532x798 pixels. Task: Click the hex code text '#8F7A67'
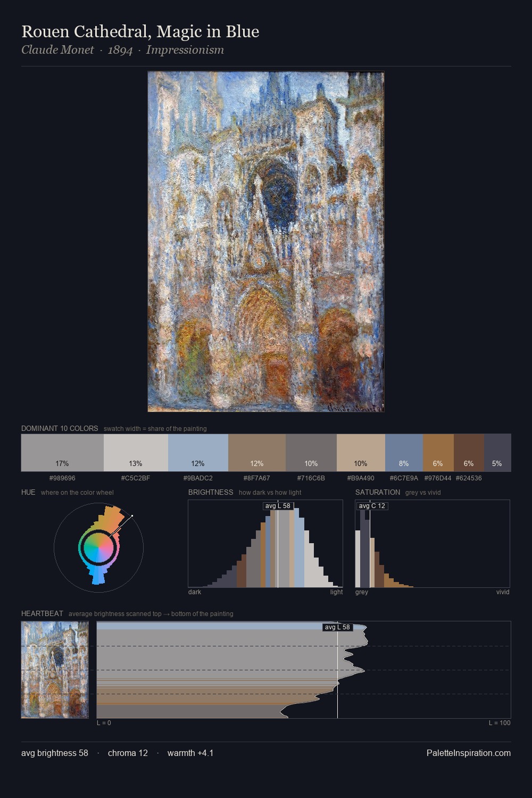(257, 478)
